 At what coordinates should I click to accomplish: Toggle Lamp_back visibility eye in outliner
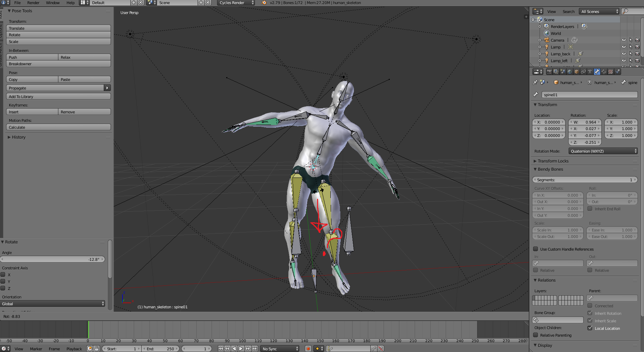[x=624, y=54]
